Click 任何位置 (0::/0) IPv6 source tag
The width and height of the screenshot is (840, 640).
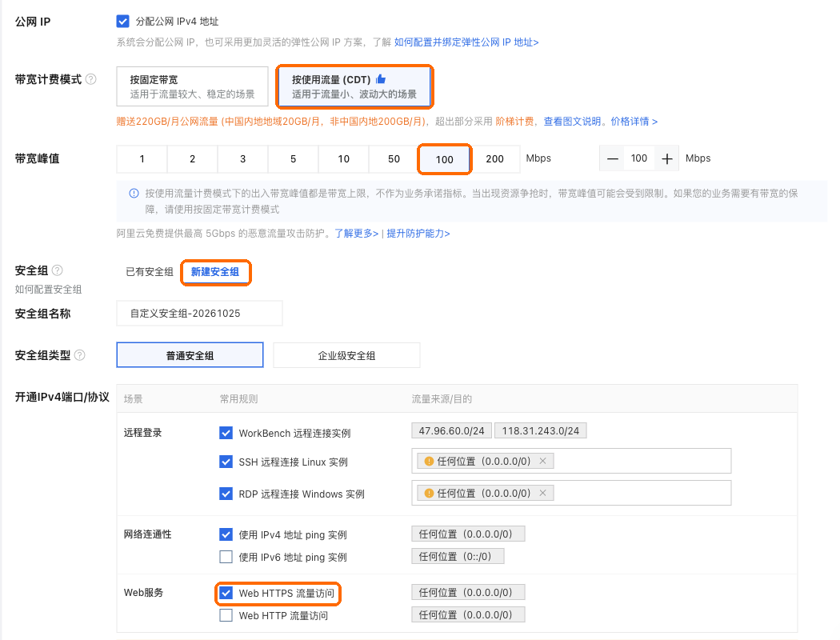click(458, 557)
